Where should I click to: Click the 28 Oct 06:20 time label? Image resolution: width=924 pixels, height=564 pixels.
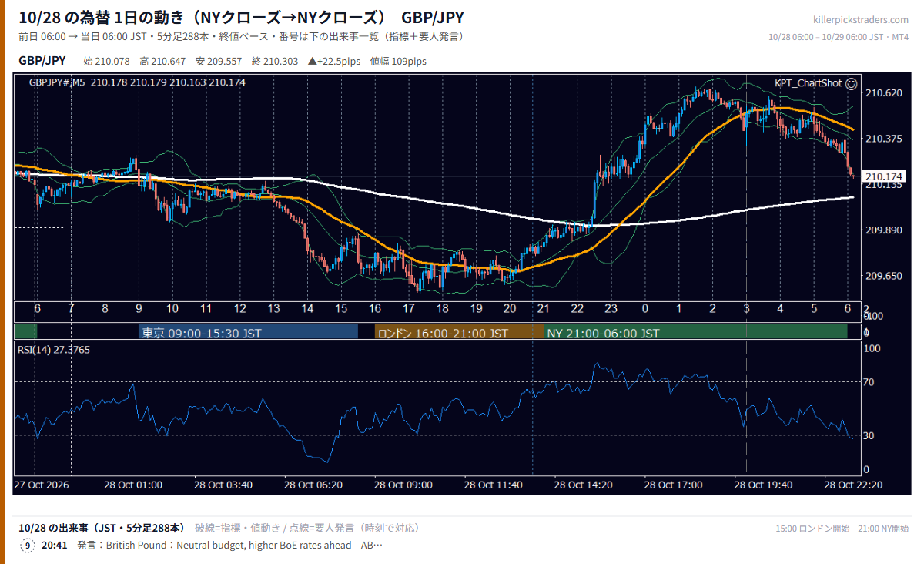313,485
